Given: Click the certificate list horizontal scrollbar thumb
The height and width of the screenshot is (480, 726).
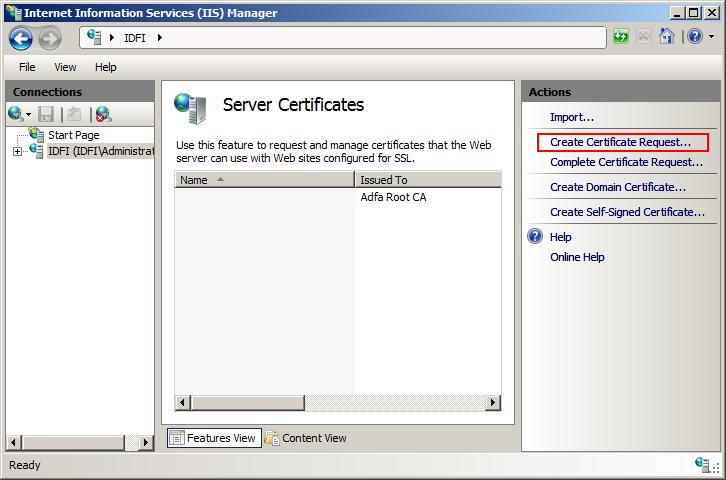Looking at the screenshot, I should click(x=247, y=403).
